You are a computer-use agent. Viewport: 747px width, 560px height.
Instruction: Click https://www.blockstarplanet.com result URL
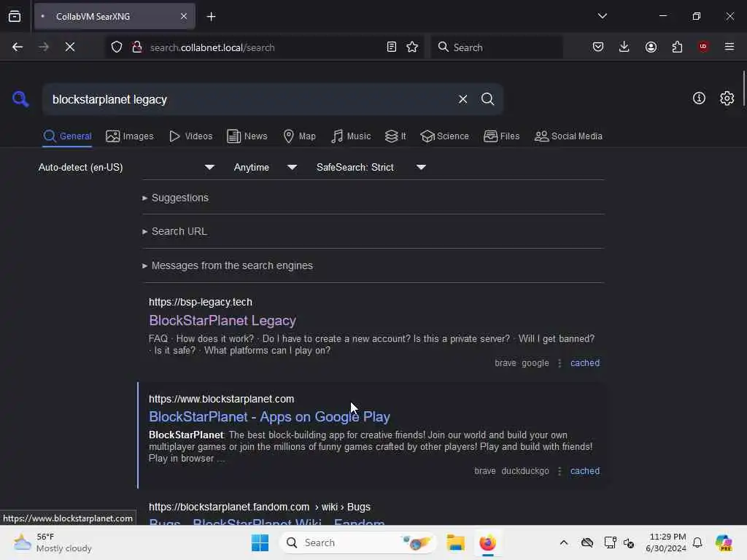pyautogui.click(x=222, y=399)
